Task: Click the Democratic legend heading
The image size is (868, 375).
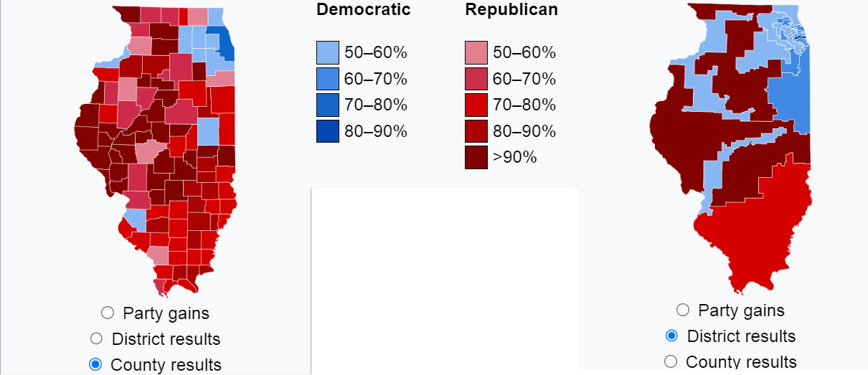Action: [364, 10]
